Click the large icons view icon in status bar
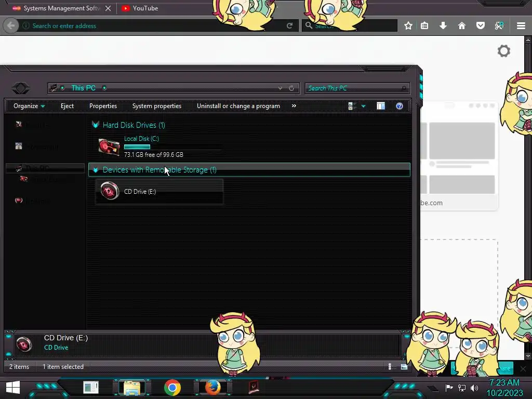Screen dimensions: 532x399 404,367
